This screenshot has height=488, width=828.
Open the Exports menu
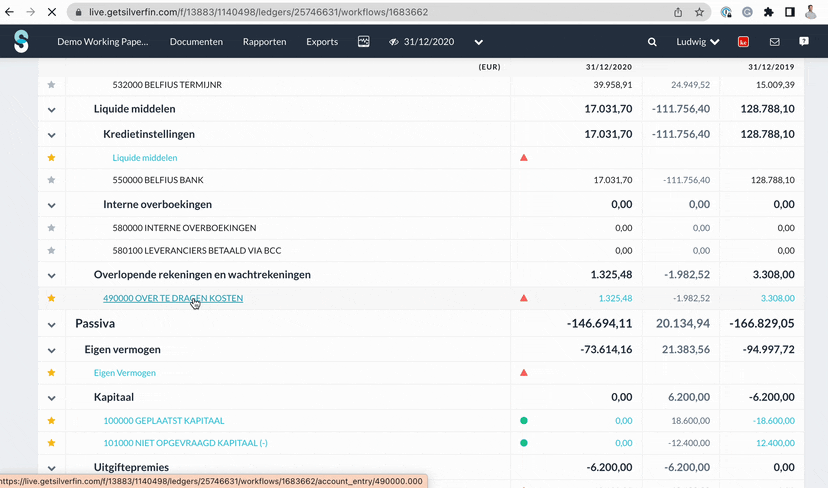322,42
